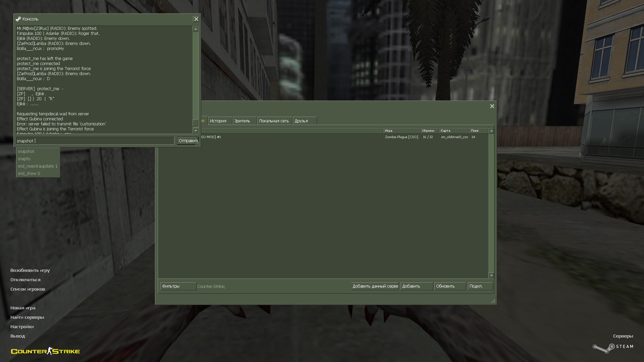The height and width of the screenshot is (362, 644).
Task: Choose snapto from autocomplete suggestions
Action: coord(24,159)
